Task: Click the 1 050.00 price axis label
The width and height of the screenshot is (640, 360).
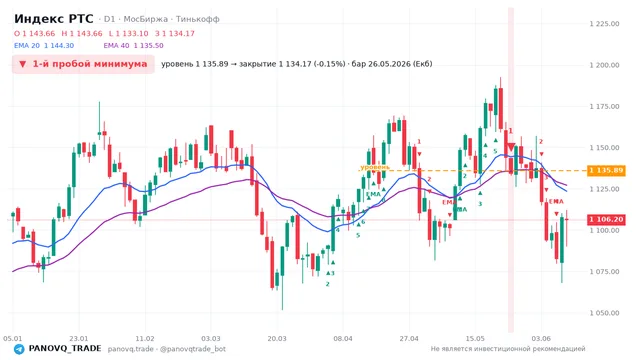Action: pyautogui.click(x=604, y=313)
